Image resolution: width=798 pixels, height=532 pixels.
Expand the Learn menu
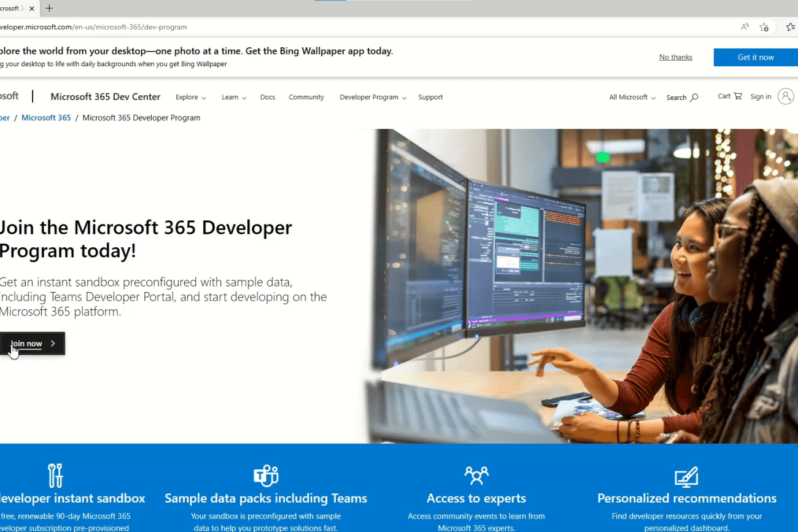[x=234, y=98]
